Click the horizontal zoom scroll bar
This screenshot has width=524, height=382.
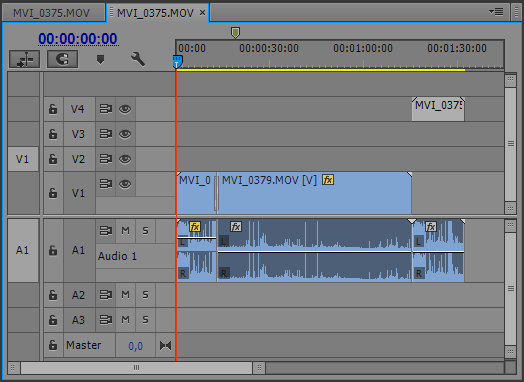tap(136, 368)
